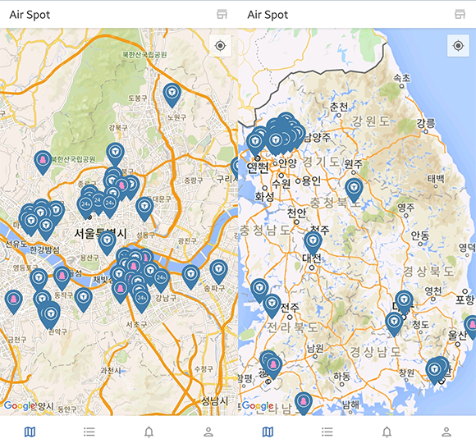Tap the my-location button on right map
The image size is (476, 448).
458,46
